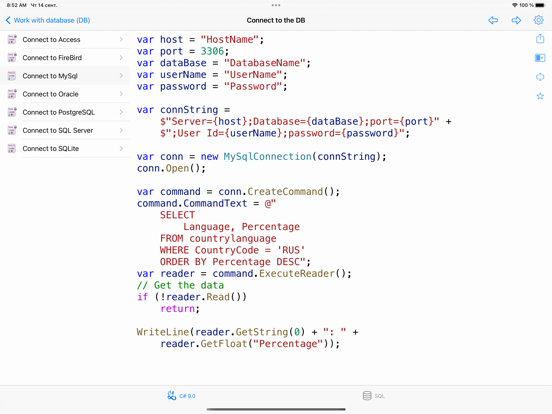
Task: Open multitasking three-dots at top
Action: pyautogui.click(x=276, y=5)
